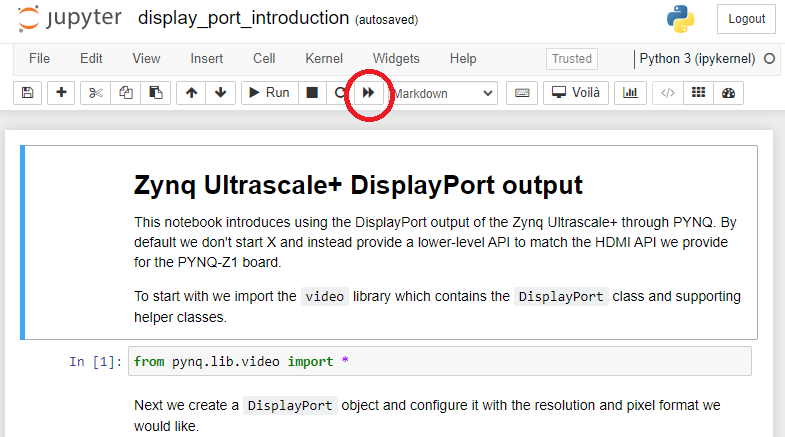This screenshot has height=437, width=785.
Task: Open the File menu
Action: (x=40, y=59)
